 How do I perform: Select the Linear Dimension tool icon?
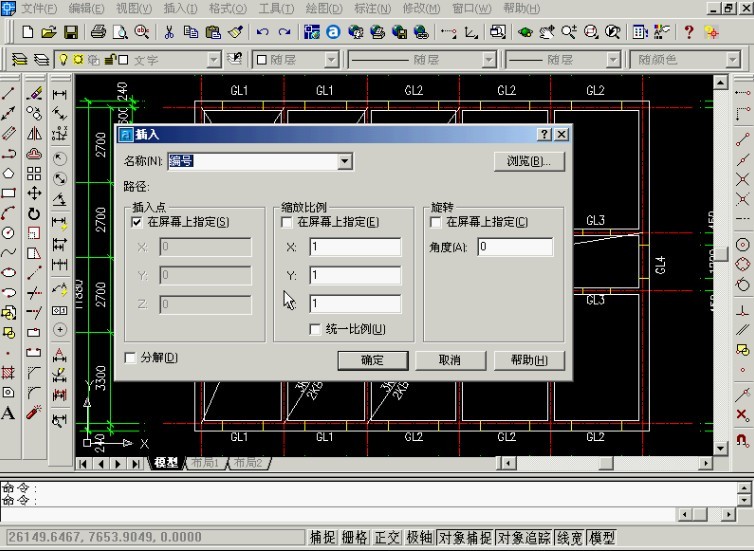click(60, 94)
